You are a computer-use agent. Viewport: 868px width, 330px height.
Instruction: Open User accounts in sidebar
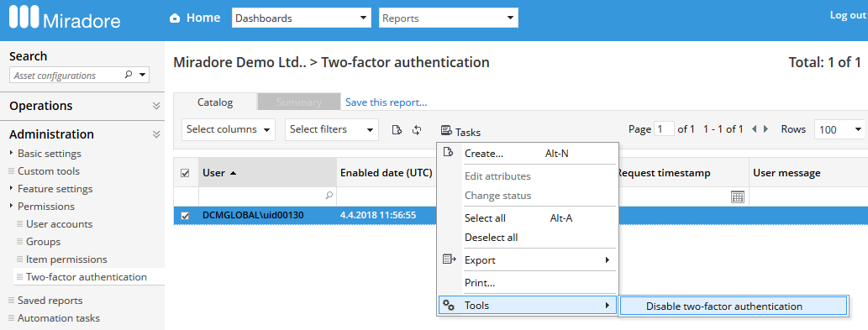pos(59,224)
